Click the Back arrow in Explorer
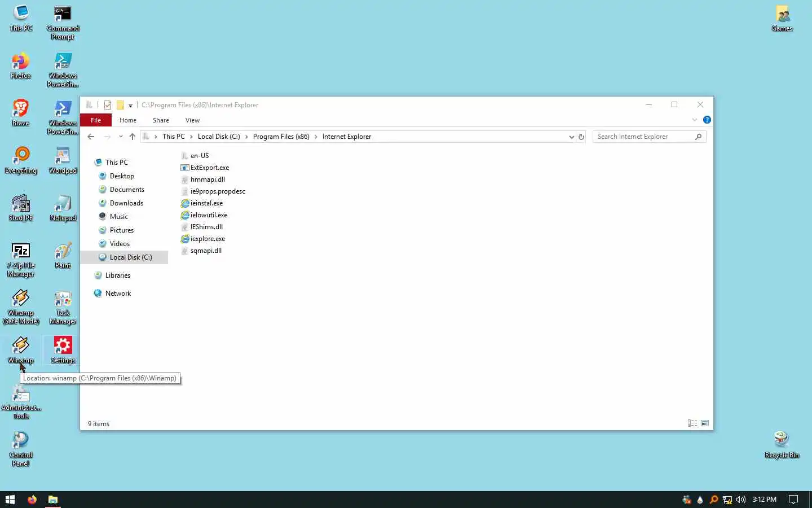This screenshot has width=812, height=508. point(91,137)
